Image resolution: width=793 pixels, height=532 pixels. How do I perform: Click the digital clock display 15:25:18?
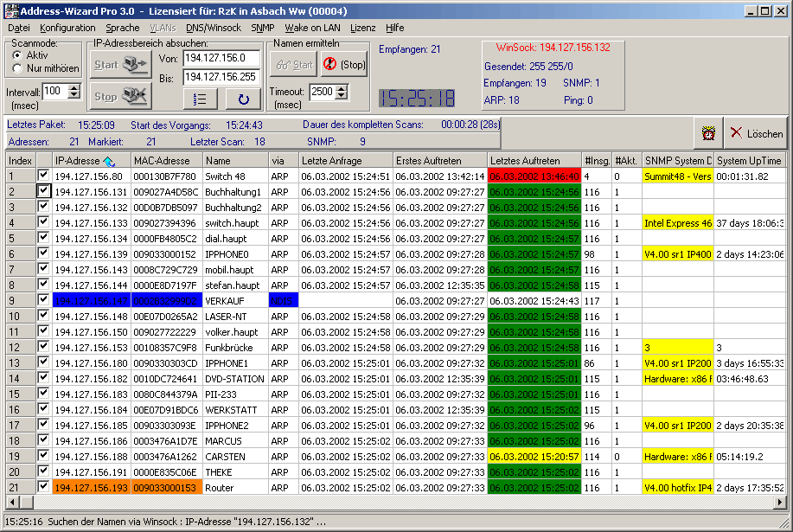pyautogui.click(x=417, y=98)
